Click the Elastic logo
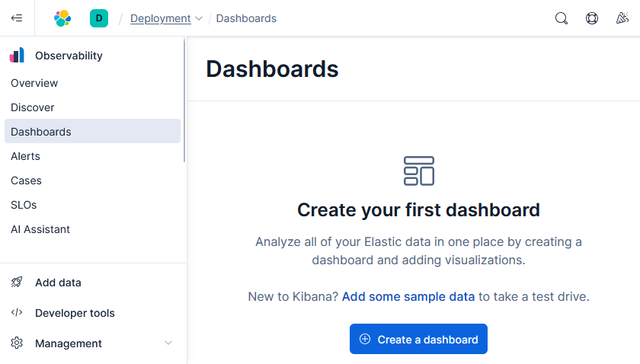This screenshot has height=364, width=640. pyautogui.click(x=62, y=18)
